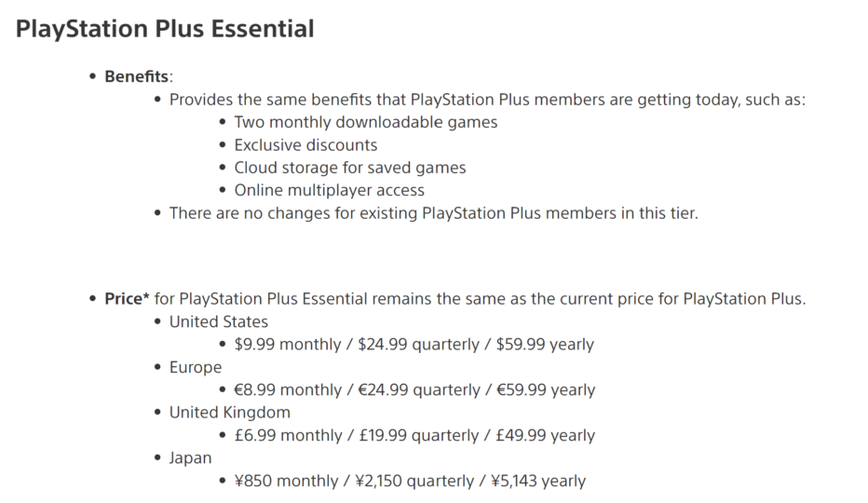Click the Exclusive discounts bullet text

(305, 144)
